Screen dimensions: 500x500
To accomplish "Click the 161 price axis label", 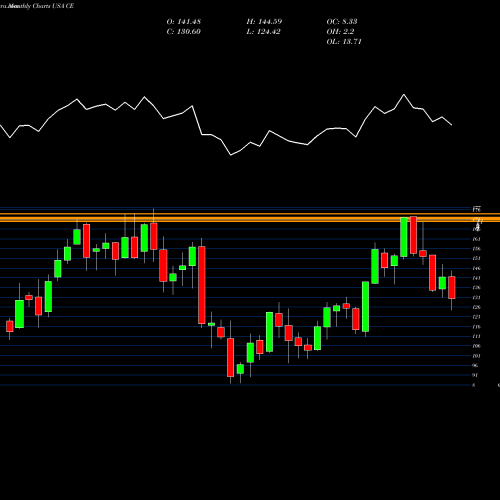I will pyautogui.click(x=477, y=239).
